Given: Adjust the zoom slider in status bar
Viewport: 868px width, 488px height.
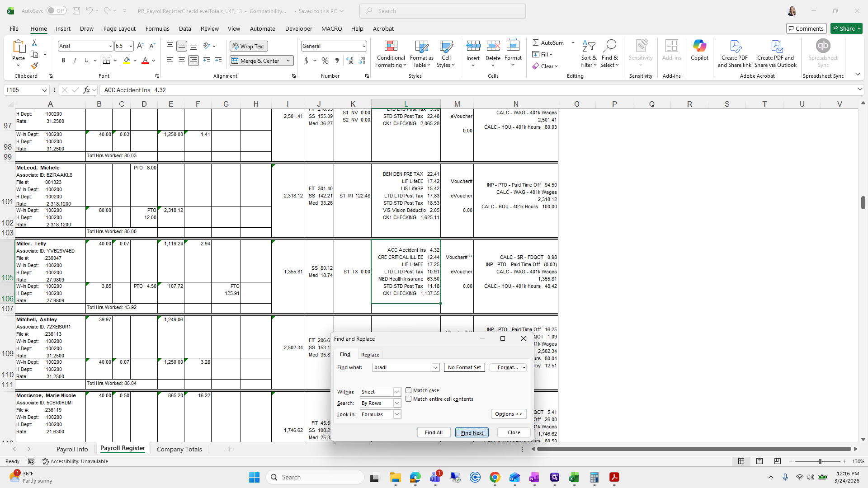Looking at the screenshot, I should [x=819, y=461].
